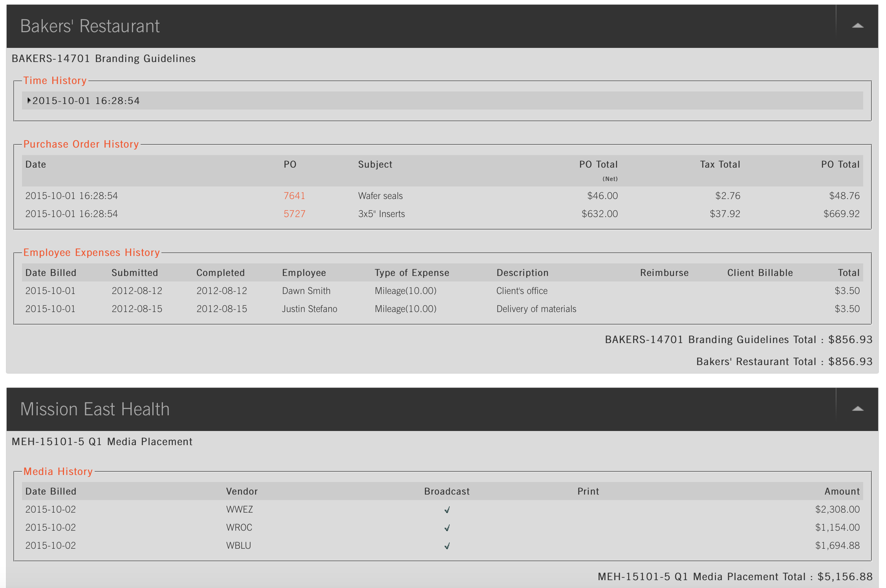Click the Print column header
Screen dimensions: 886x588
(588, 491)
